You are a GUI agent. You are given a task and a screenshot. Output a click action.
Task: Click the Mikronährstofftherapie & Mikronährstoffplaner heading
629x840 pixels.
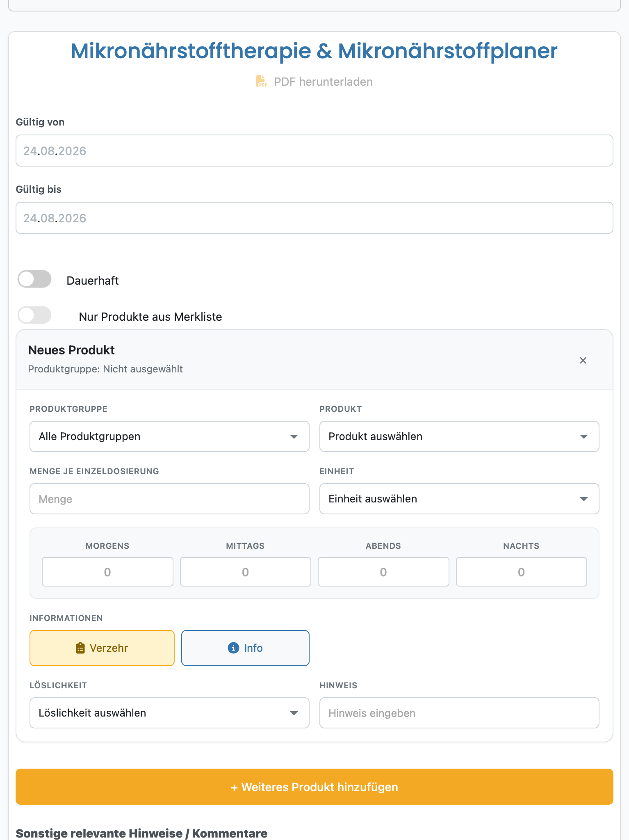click(x=314, y=51)
